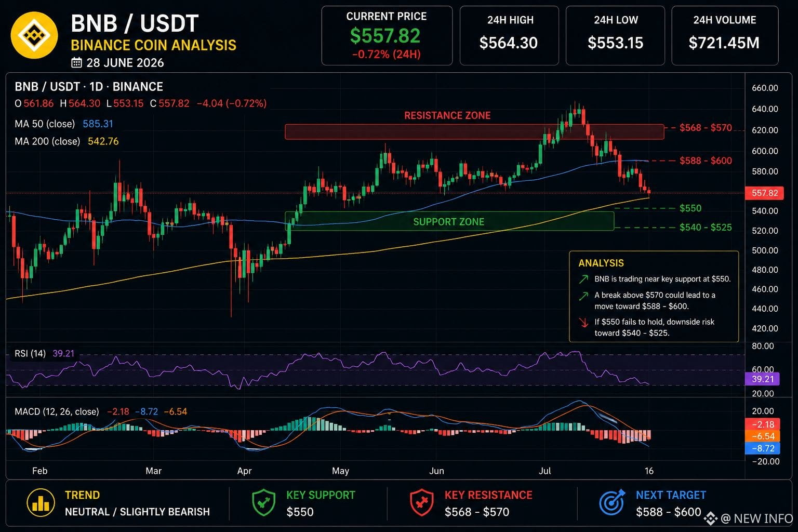Click the blue bullseye Next Target icon
This screenshot has height=532, width=798.
pyautogui.click(x=613, y=502)
